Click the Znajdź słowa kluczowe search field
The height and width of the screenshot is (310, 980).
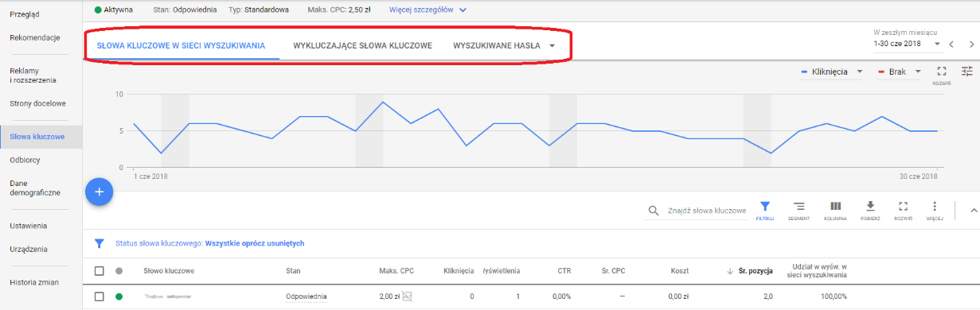point(705,211)
